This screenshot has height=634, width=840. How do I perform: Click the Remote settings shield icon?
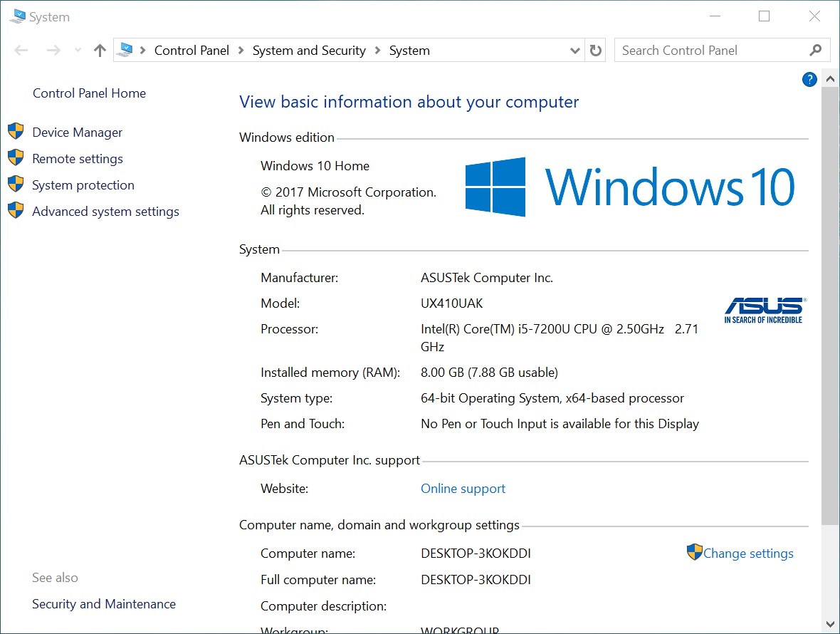click(16, 158)
